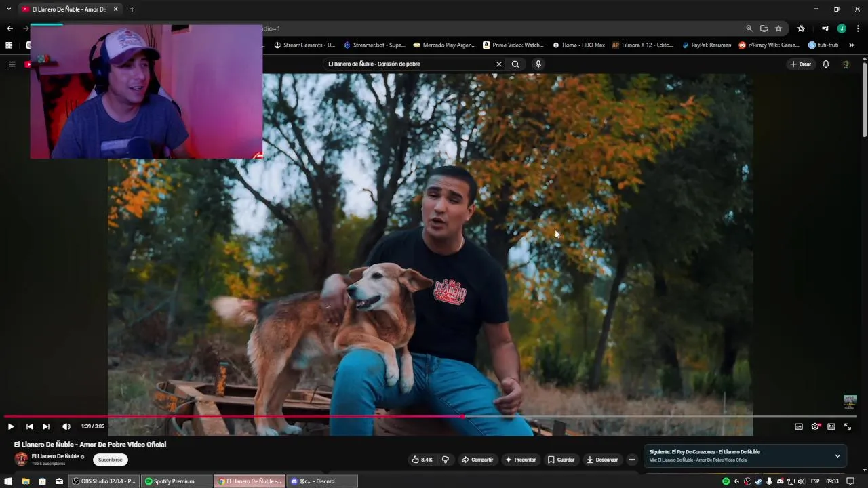Screen dimensions: 868x488
Task: Open the YouTube account avatar menu
Action: [846, 64]
